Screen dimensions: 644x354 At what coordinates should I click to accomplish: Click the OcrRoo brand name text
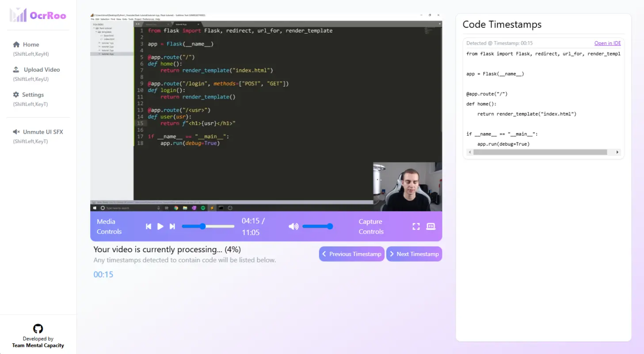click(48, 16)
